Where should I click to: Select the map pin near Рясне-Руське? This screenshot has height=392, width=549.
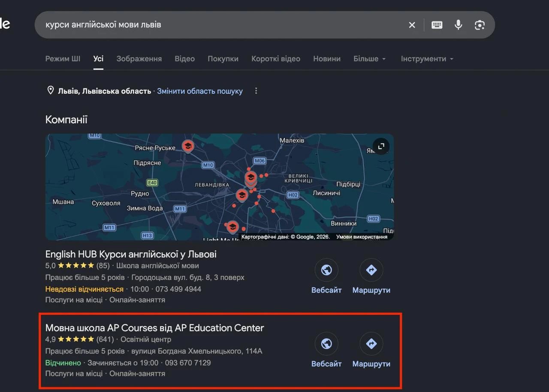pyautogui.click(x=187, y=146)
